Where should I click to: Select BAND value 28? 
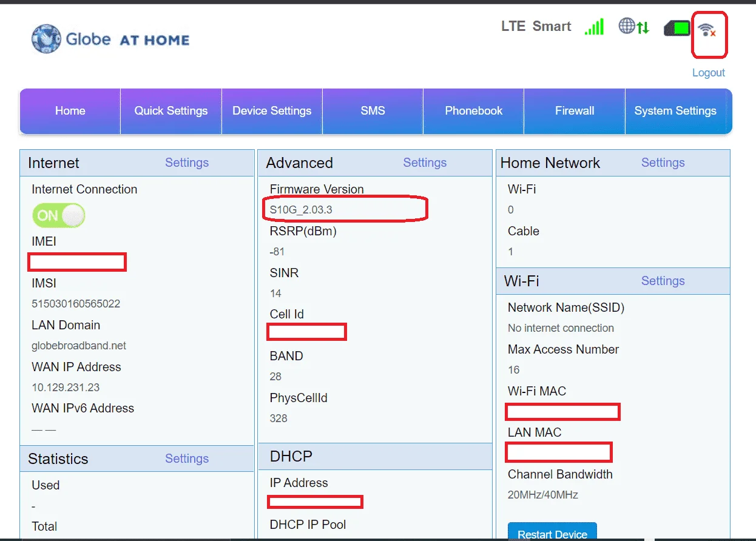pos(275,377)
